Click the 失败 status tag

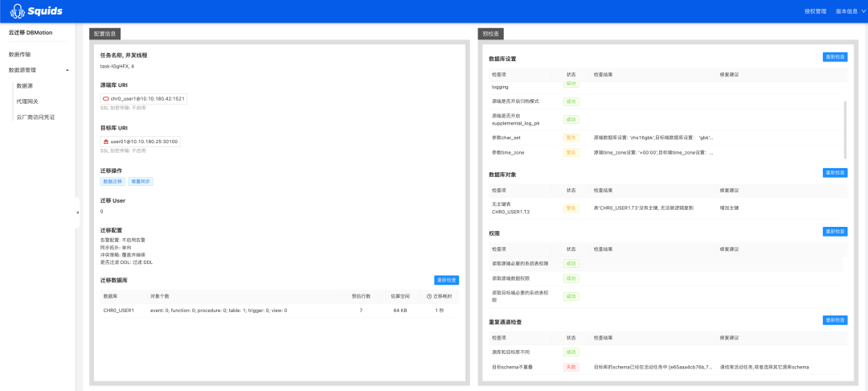[x=571, y=367]
